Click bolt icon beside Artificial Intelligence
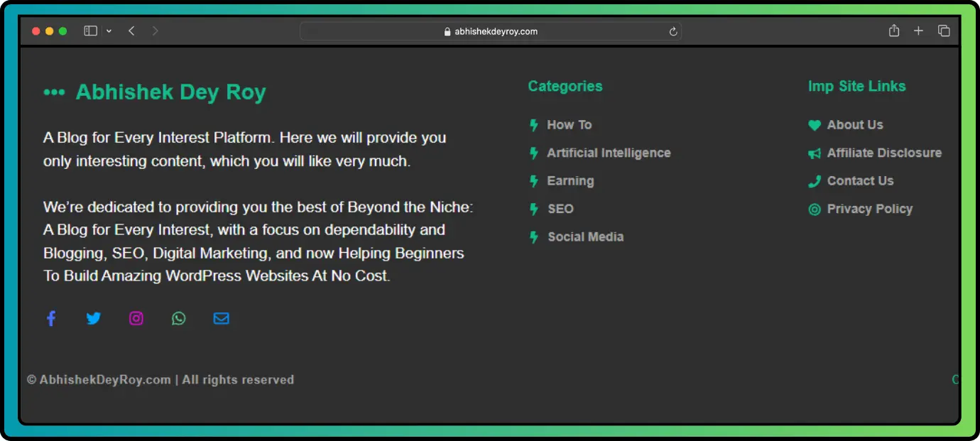The height and width of the screenshot is (441, 980). (x=534, y=153)
